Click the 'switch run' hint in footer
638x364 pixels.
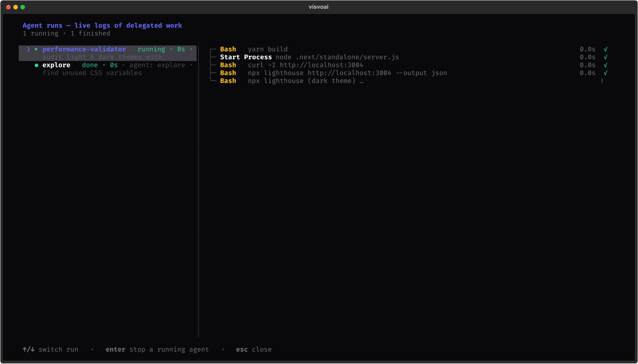58,350
